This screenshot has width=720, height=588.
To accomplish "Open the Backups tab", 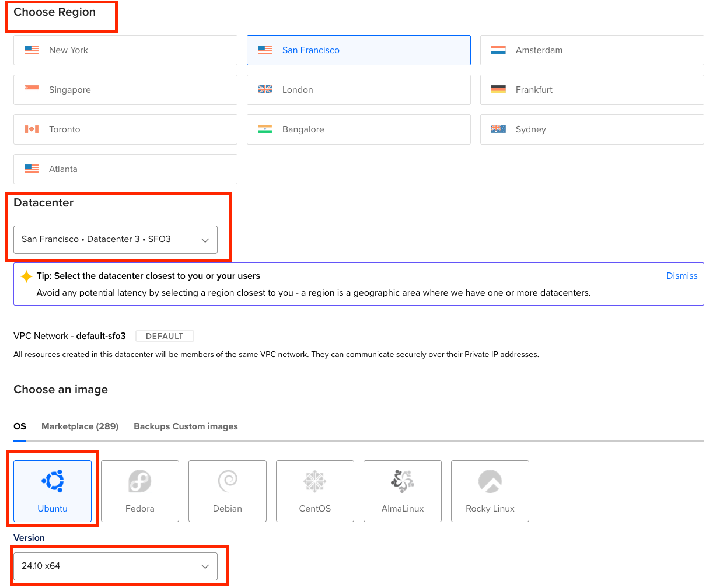I will coord(152,426).
